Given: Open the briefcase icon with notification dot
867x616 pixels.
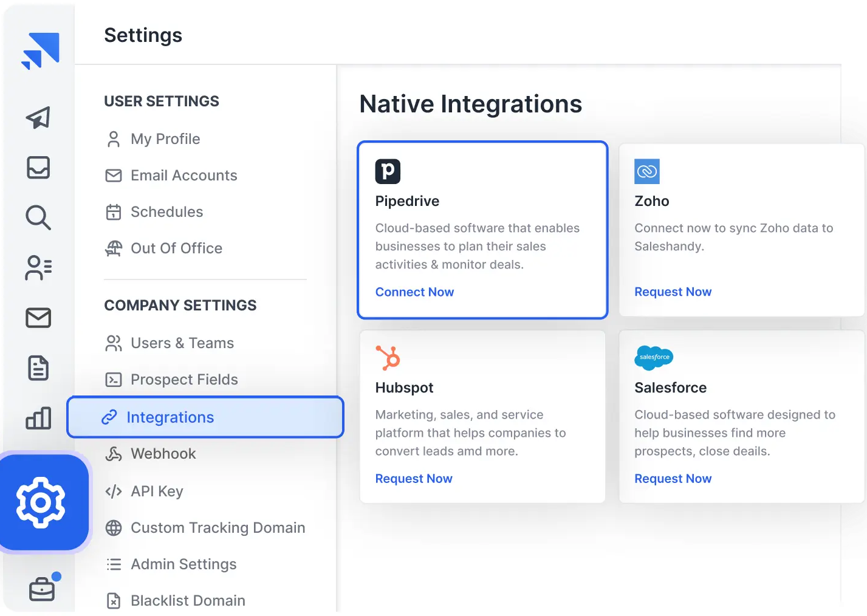Looking at the screenshot, I should coord(43,587).
